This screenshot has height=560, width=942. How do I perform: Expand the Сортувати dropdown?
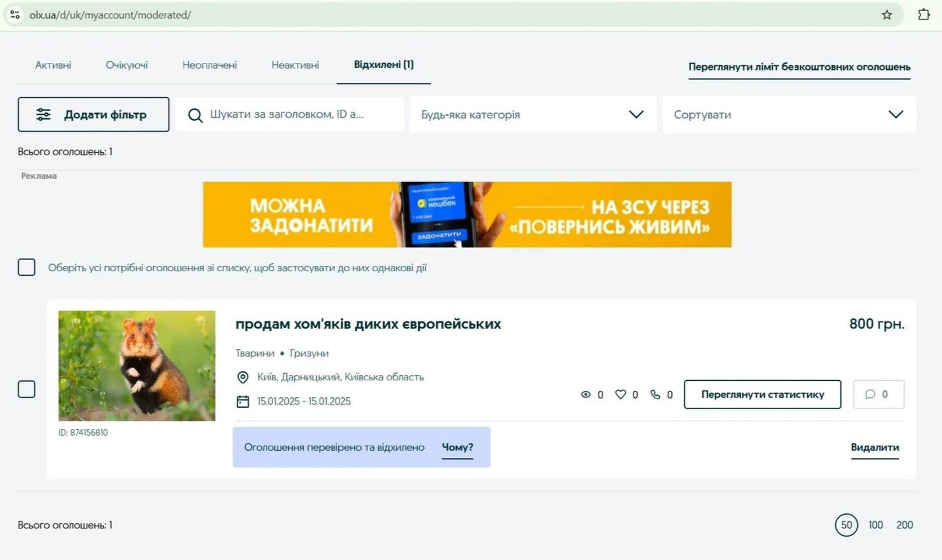tap(789, 114)
